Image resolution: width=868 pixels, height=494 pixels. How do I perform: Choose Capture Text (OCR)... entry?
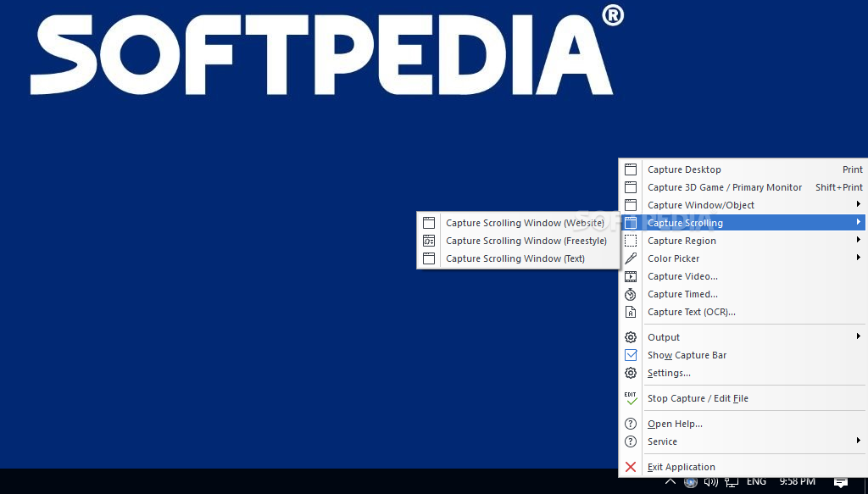point(743,312)
